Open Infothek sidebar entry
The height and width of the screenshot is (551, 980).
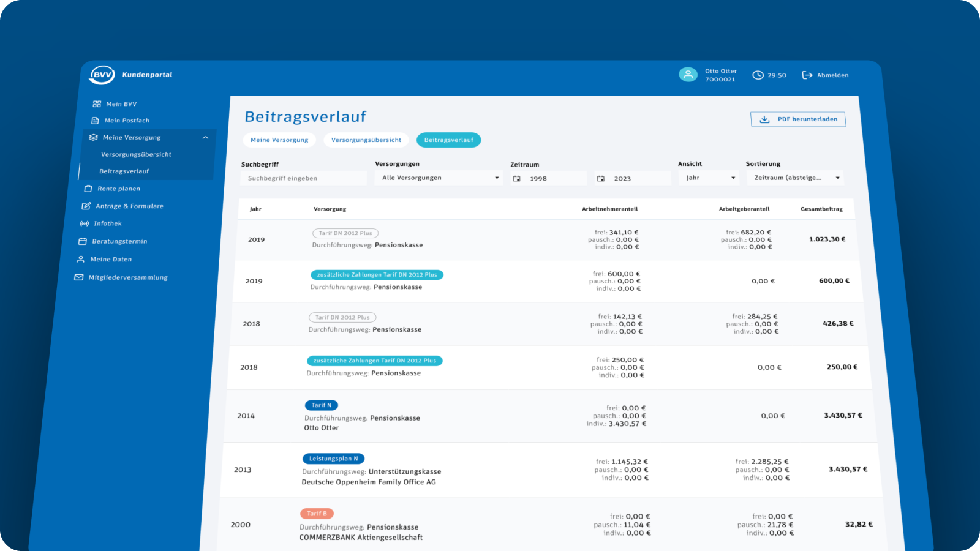[108, 223]
